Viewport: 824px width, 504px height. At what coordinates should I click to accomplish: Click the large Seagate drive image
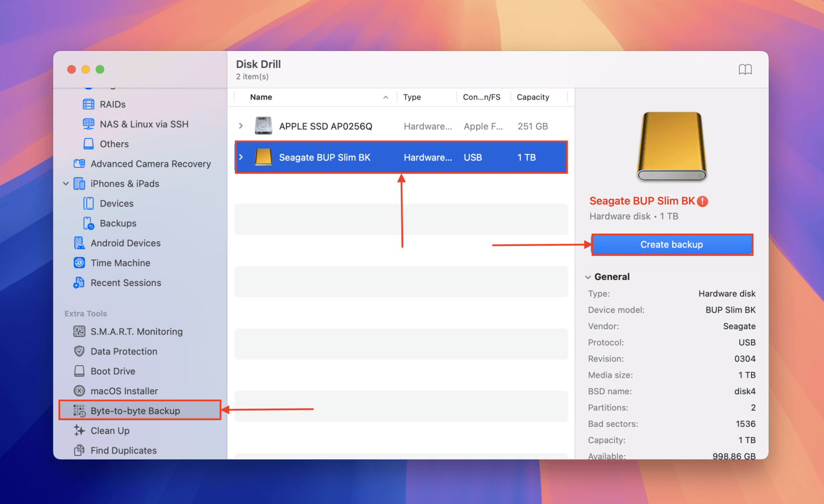(672, 146)
